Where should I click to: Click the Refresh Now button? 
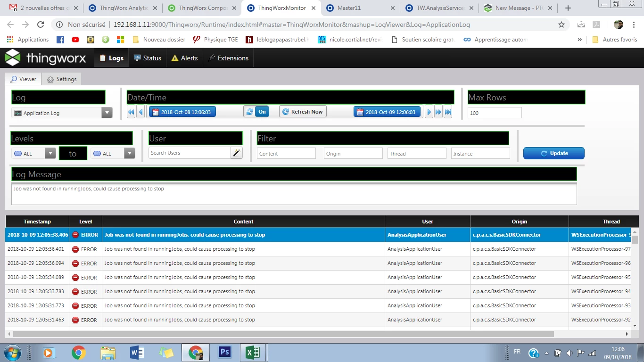click(x=303, y=112)
